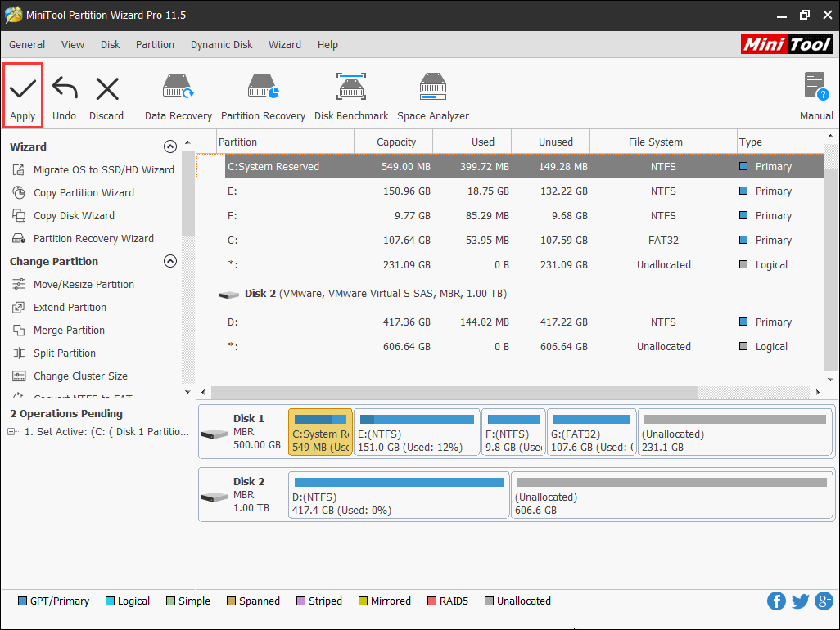Open the Partition Recovery tool

(263, 97)
